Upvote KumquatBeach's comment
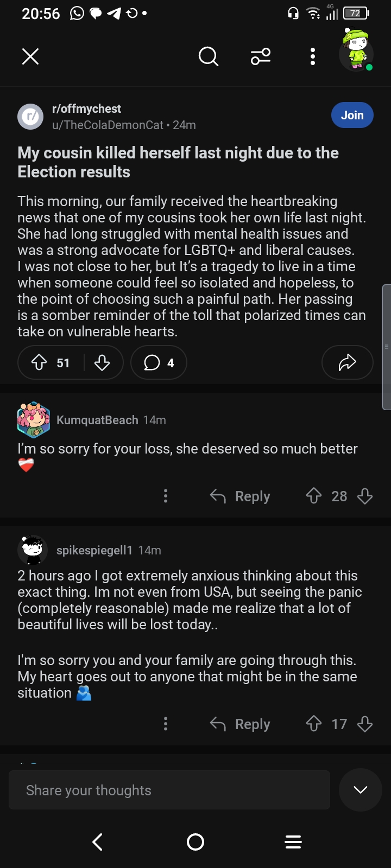This screenshot has height=868, width=391. [314, 496]
